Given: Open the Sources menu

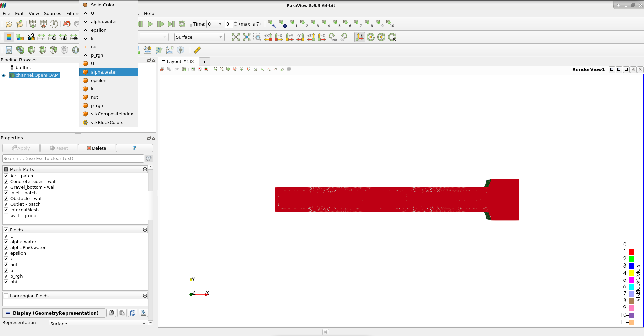Looking at the screenshot, I should 53,13.
